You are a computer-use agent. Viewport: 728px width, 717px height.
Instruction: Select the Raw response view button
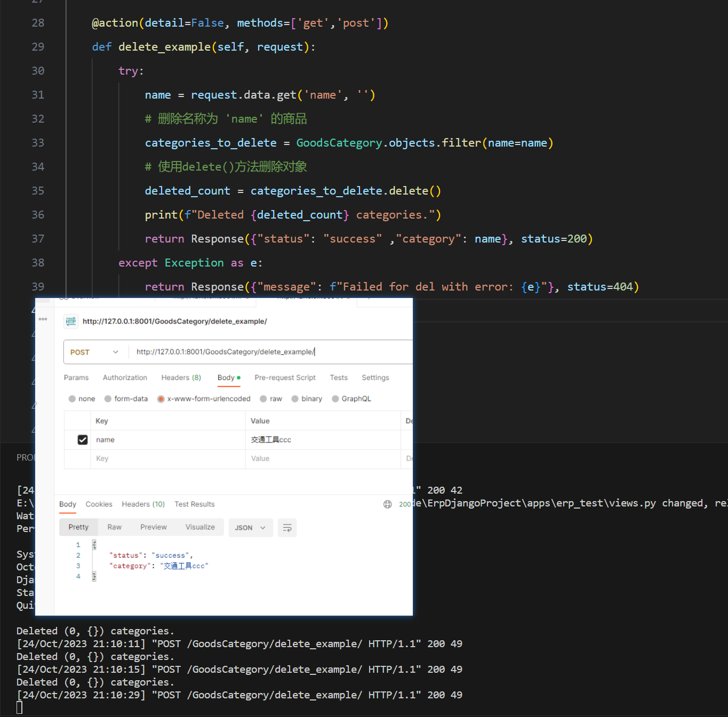pos(115,527)
